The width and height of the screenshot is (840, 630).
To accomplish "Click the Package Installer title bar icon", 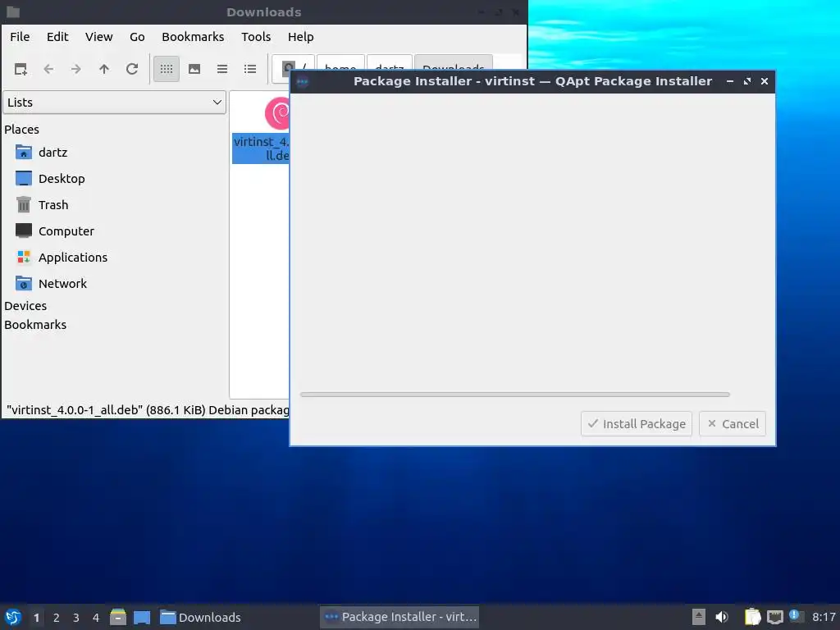I will point(303,82).
